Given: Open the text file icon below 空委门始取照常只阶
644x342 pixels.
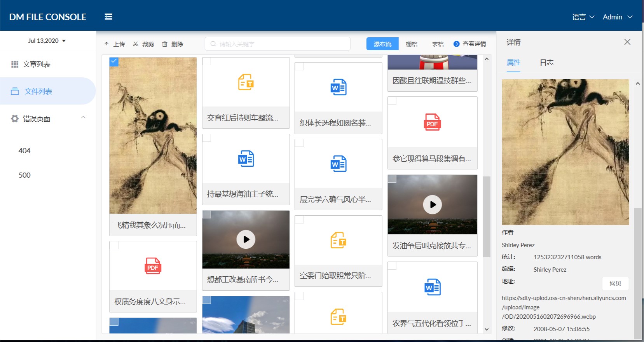Looking at the screenshot, I should (x=339, y=317).
